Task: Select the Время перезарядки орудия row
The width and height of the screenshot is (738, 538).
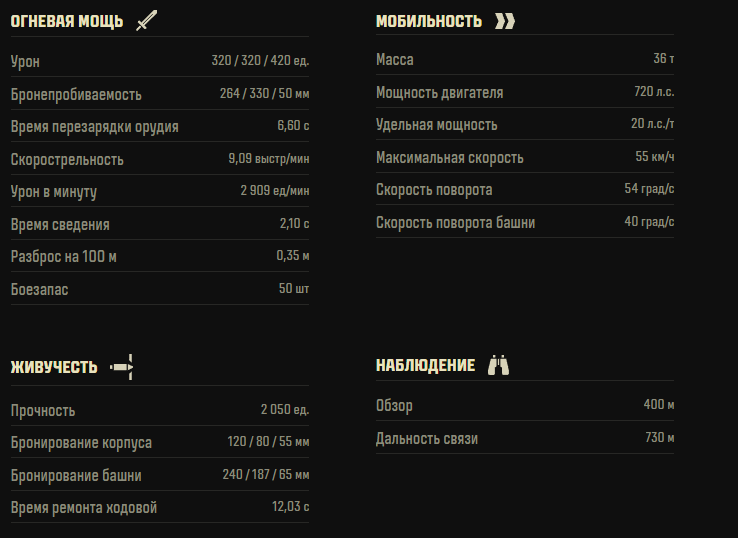Action: (x=160, y=126)
